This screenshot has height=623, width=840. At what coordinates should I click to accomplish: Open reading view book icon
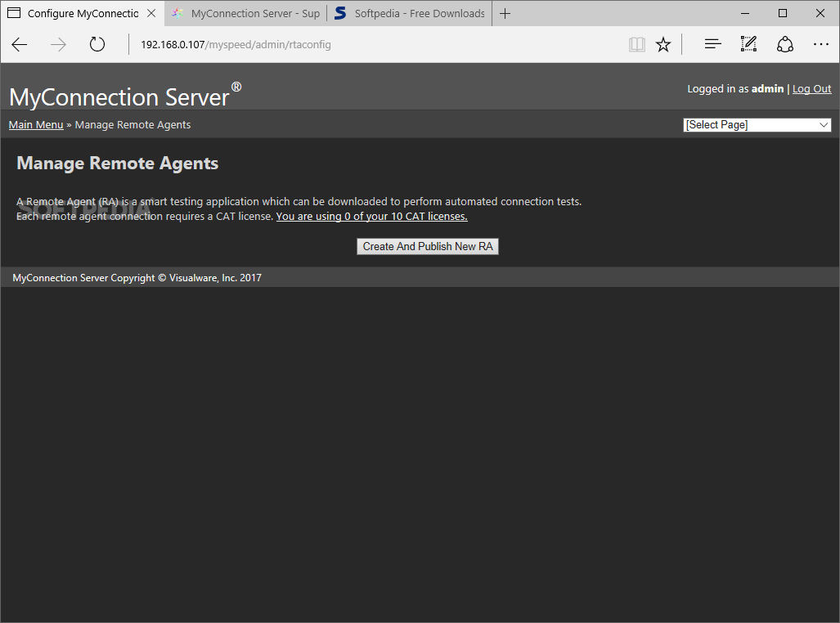pos(637,44)
